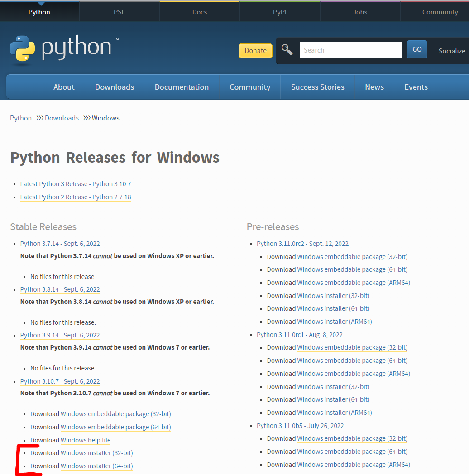Download 3.11.0rc1 embeddable package (64-bit)
This screenshot has width=469, height=476.
pos(352,361)
